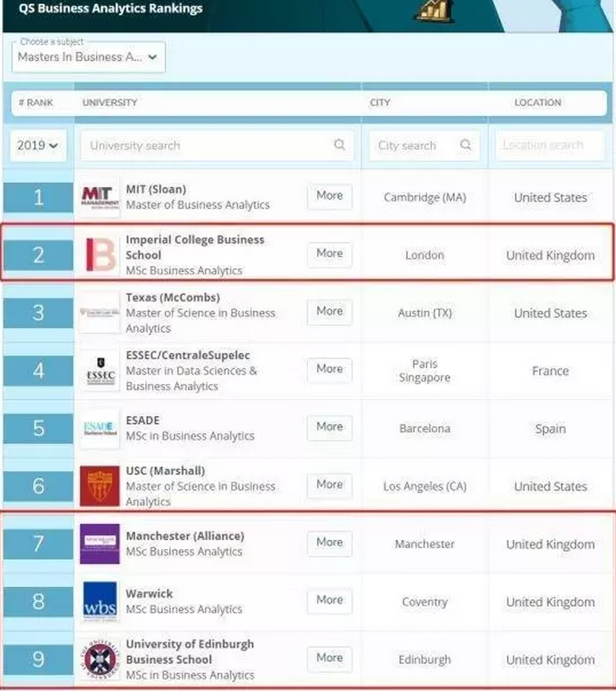Click the wbs Warwick logo
Viewport: 616px width, 691px height.
point(99,601)
